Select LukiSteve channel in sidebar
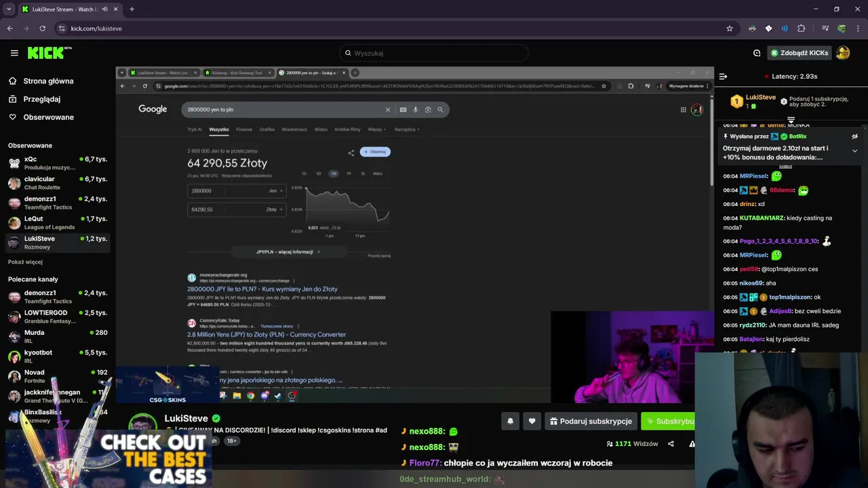The width and height of the screenshot is (868, 488). click(58, 243)
